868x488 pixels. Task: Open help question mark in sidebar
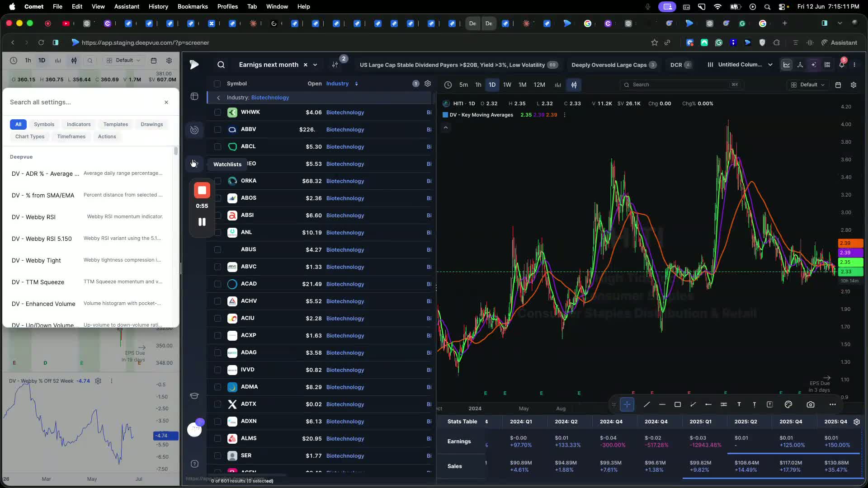194,464
